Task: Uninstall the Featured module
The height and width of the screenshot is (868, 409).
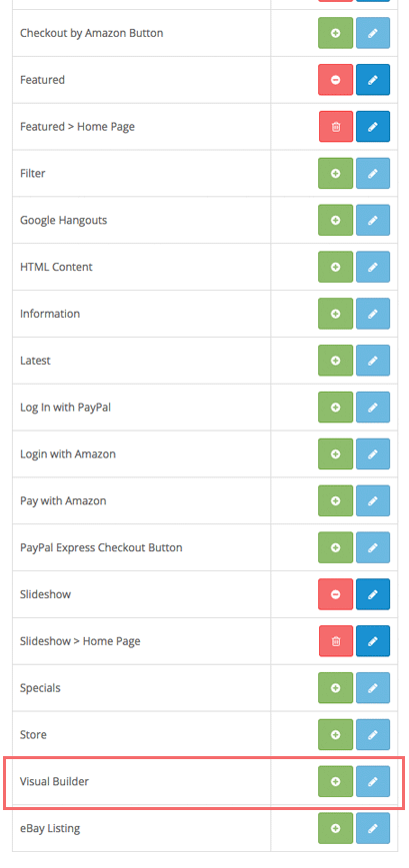Action: 335,80
